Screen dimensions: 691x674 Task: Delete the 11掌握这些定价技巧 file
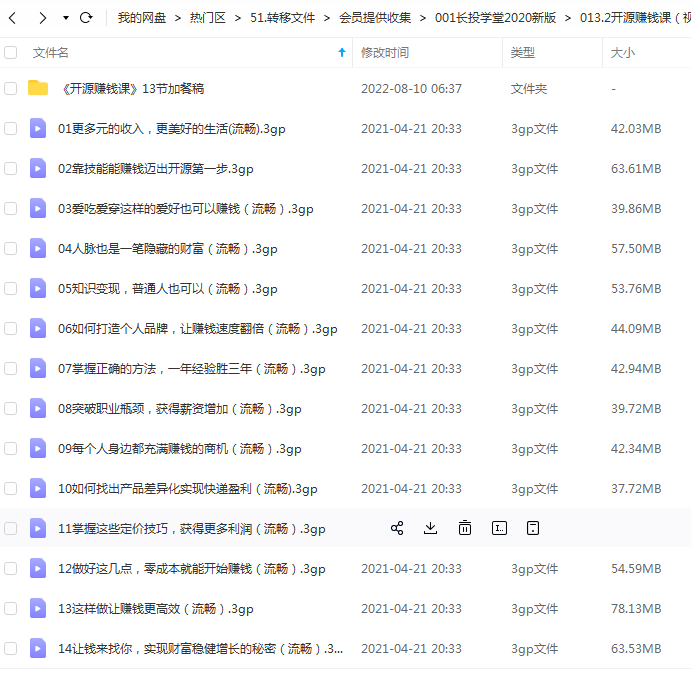[465, 528]
